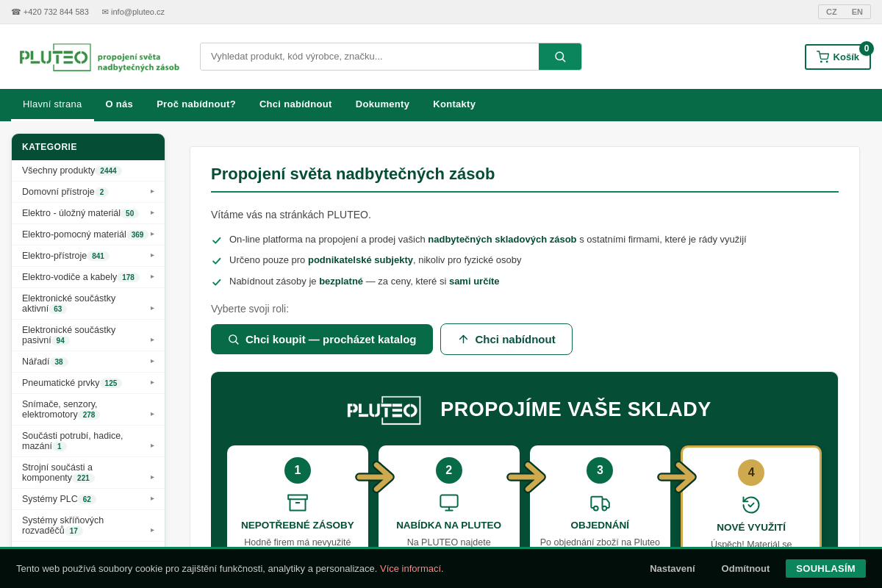This screenshot has height=588, width=882.
Task: Click the magnifier search button
Action: (x=560, y=57)
